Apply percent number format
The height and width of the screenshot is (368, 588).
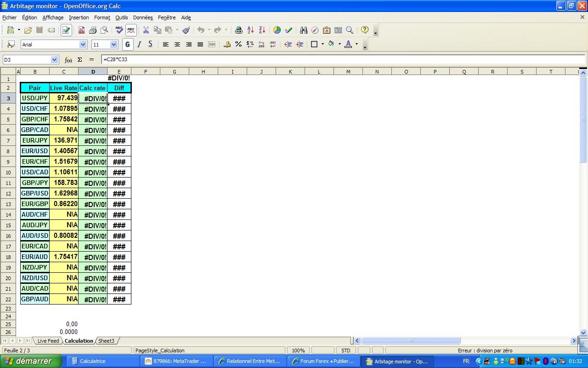pyautogui.click(x=238, y=45)
